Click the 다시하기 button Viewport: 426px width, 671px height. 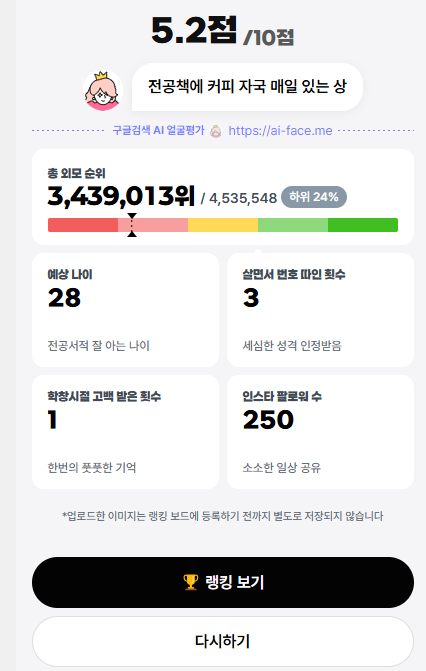[x=223, y=641]
